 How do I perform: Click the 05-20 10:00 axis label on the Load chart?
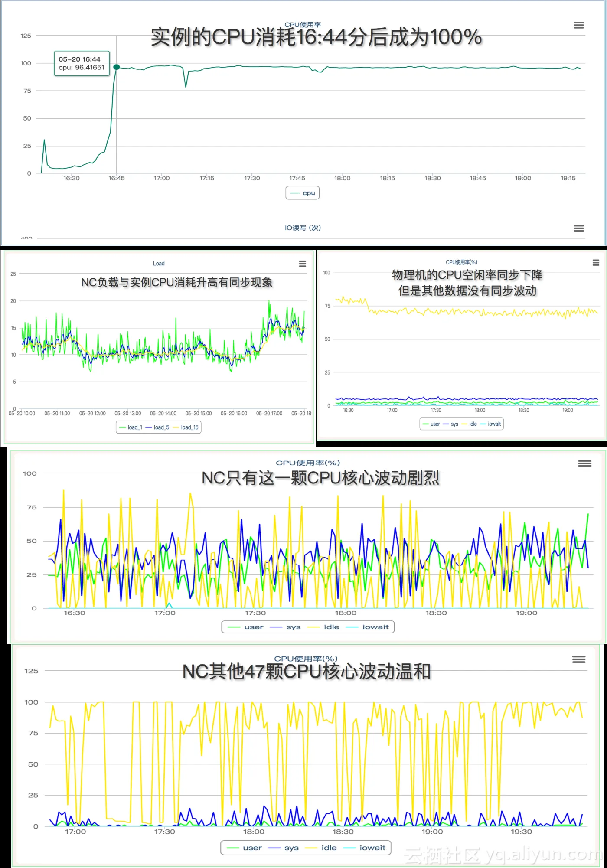tap(22, 414)
